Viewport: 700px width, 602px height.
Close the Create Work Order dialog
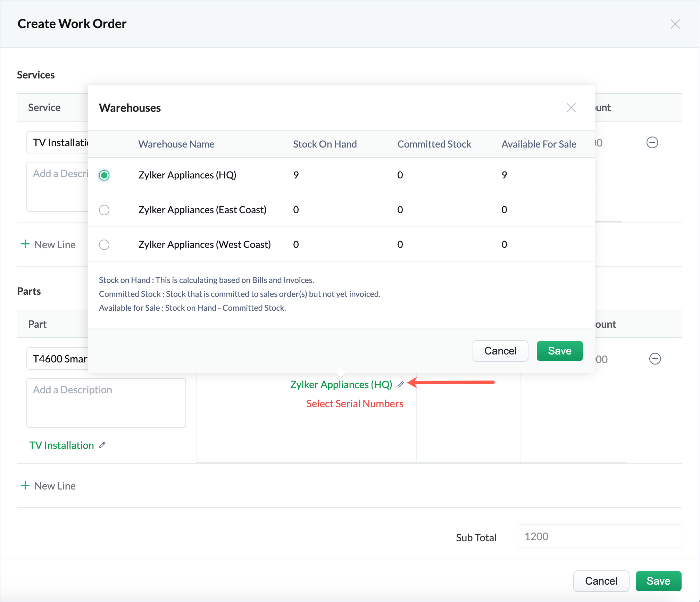click(675, 24)
